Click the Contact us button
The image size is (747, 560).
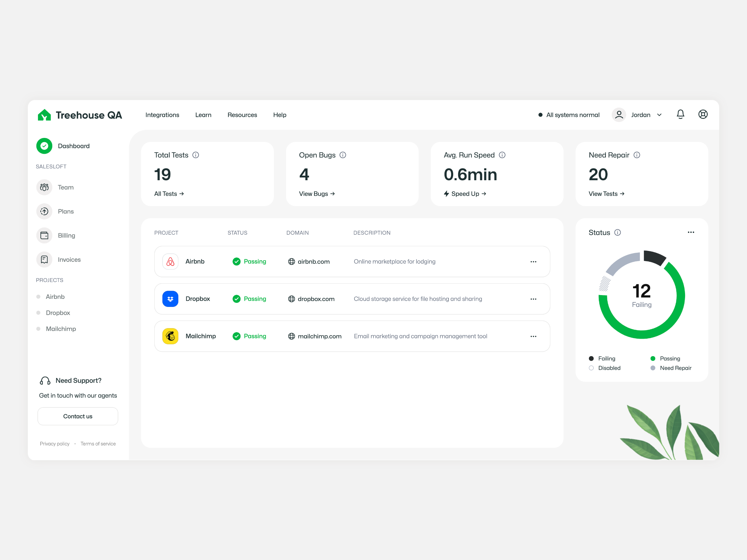pyautogui.click(x=78, y=416)
